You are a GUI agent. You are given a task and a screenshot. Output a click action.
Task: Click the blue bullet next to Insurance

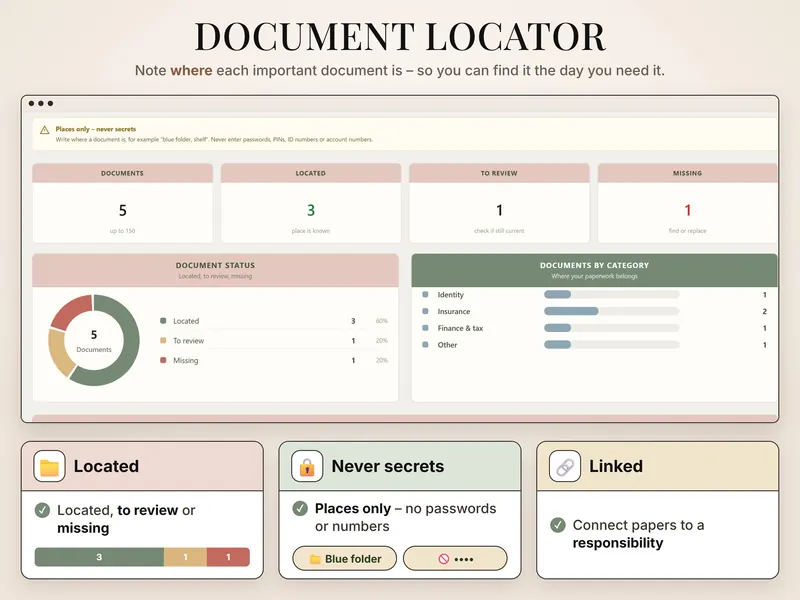(x=426, y=311)
